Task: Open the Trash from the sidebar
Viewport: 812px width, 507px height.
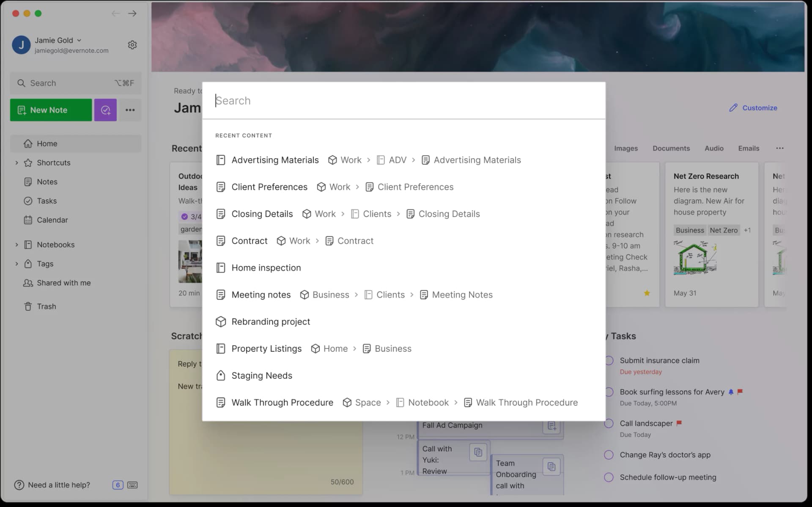Action: pyautogui.click(x=46, y=306)
